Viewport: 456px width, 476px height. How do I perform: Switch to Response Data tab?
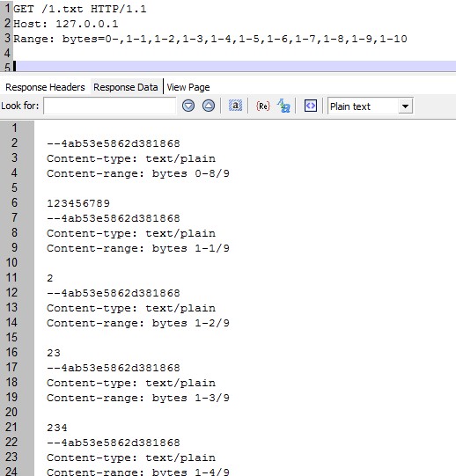coord(126,87)
